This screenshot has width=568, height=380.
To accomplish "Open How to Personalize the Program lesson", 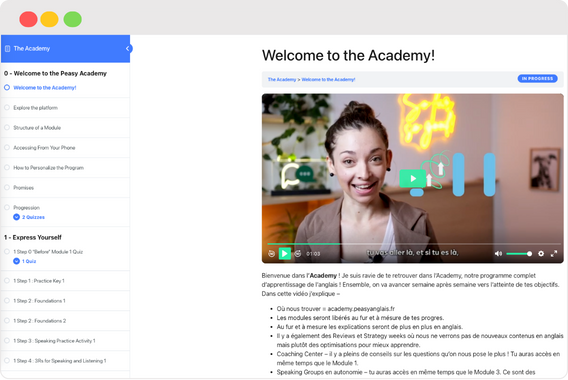I will pyautogui.click(x=49, y=167).
